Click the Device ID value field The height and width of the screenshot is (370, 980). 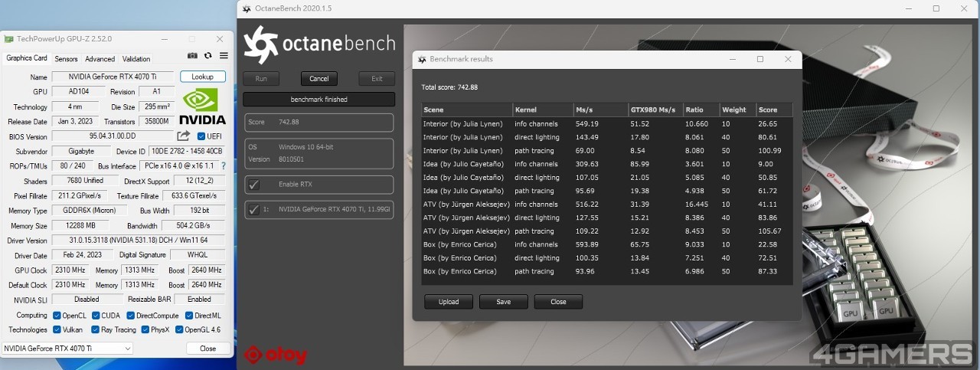[x=186, y=151]
